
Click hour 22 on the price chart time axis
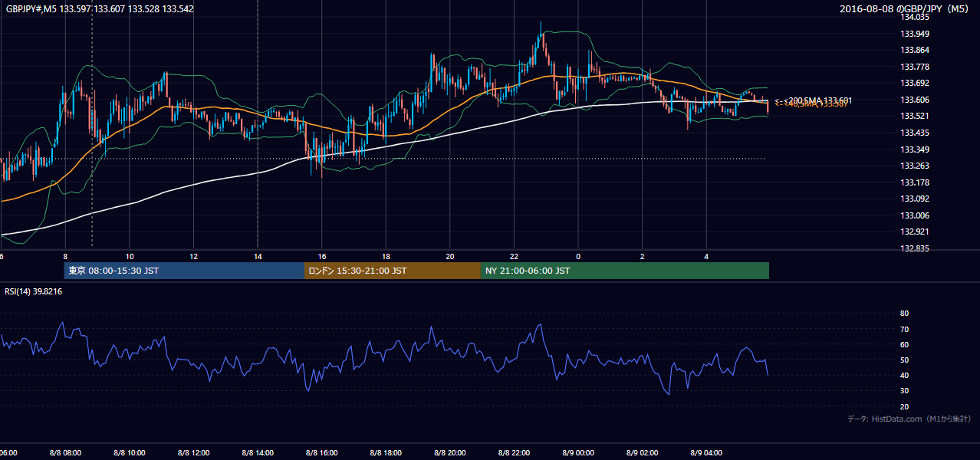pos(515,256)
